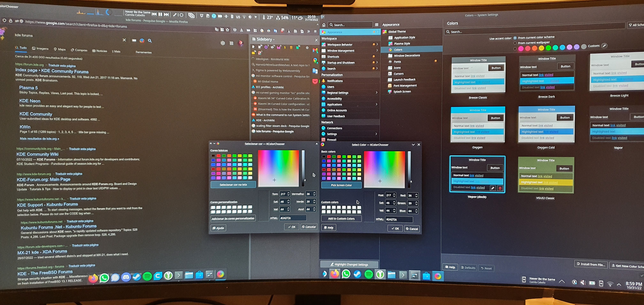Open Fonts under Appearance
Screen dimensions: 644x305
(x=411, y=62)
